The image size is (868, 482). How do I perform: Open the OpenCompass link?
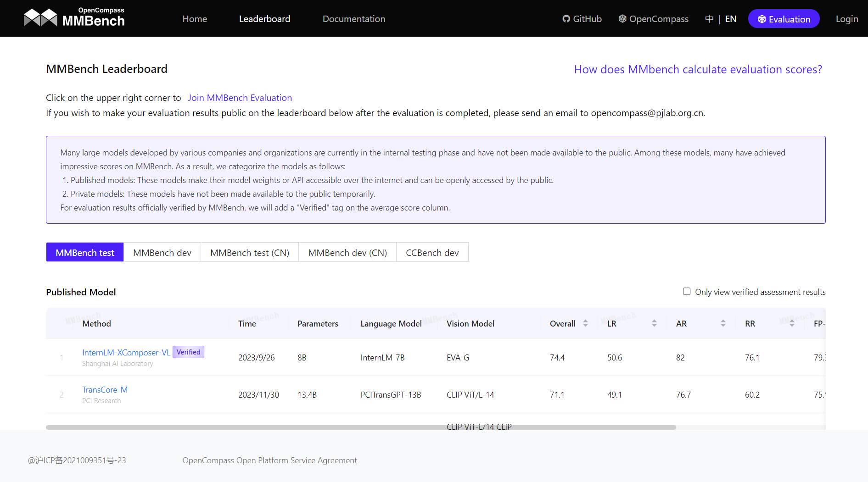click(x=654, y=19)
